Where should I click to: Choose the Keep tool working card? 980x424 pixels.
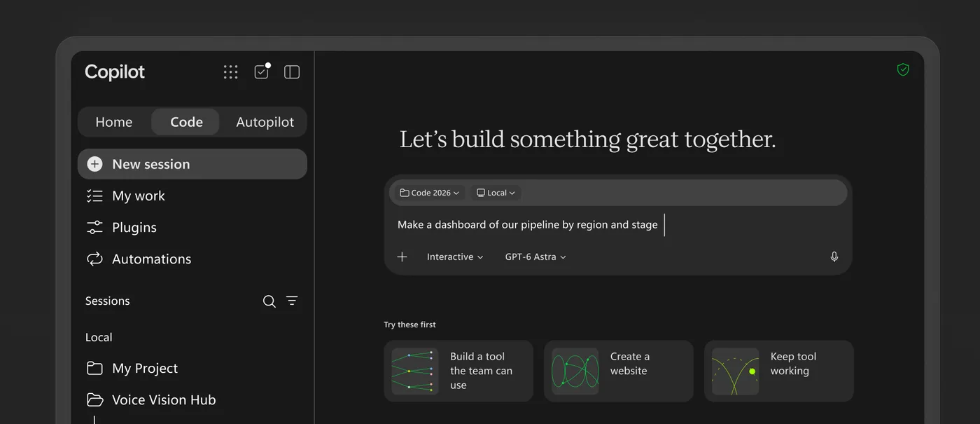tap(779, 371)
